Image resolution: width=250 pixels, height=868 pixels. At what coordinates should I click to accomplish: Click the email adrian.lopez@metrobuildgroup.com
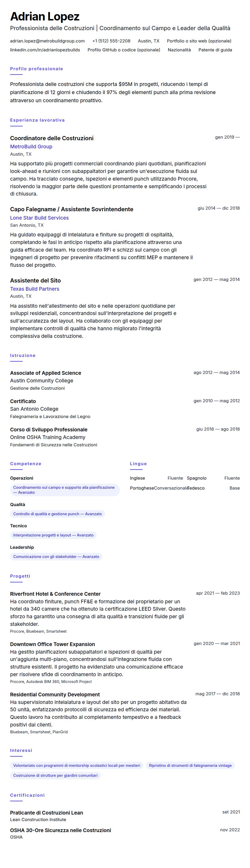click(x=47, y=41)
